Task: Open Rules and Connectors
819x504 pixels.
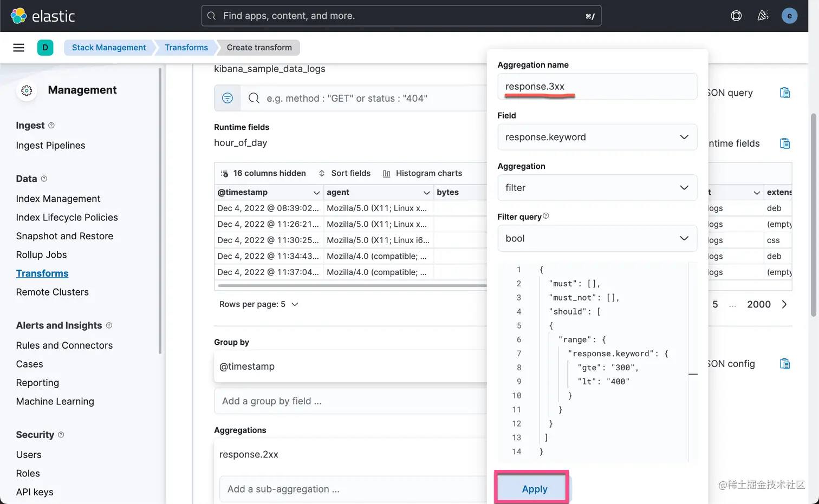Action: click(64, 345)
